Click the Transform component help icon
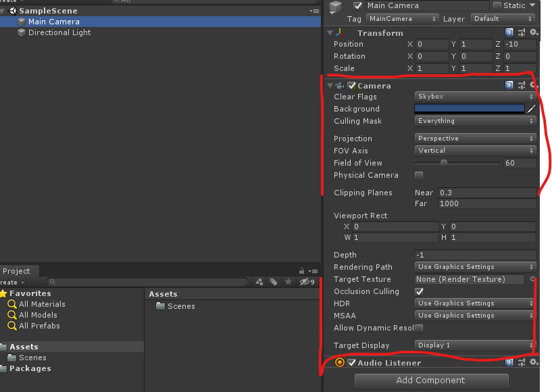 (509, 32)
